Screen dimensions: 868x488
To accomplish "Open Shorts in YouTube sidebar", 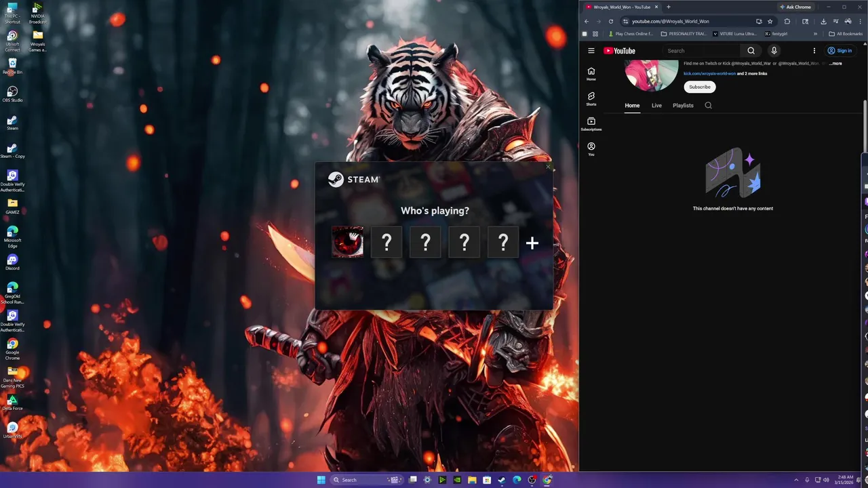I will click(591, 99).
